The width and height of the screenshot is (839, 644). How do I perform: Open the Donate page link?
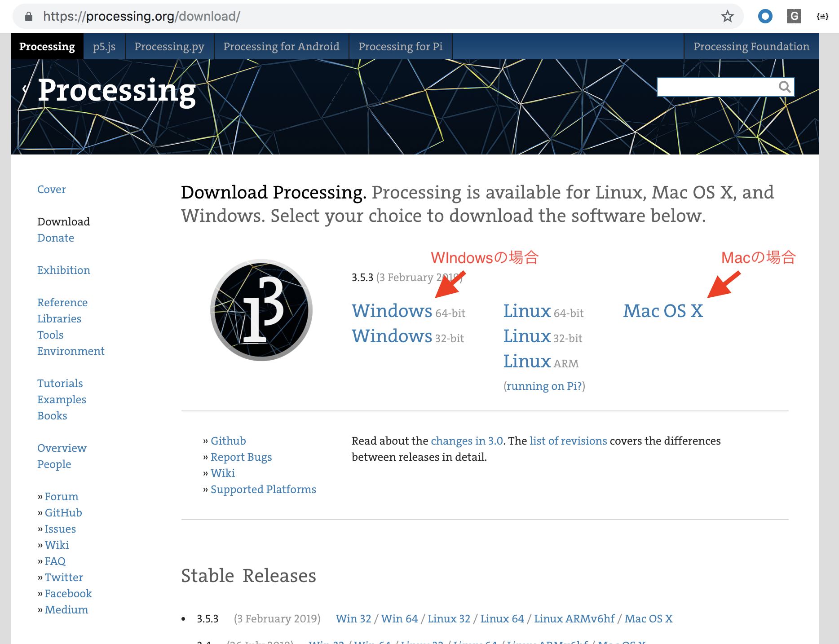pyautogui.click(x=56, y=238)
